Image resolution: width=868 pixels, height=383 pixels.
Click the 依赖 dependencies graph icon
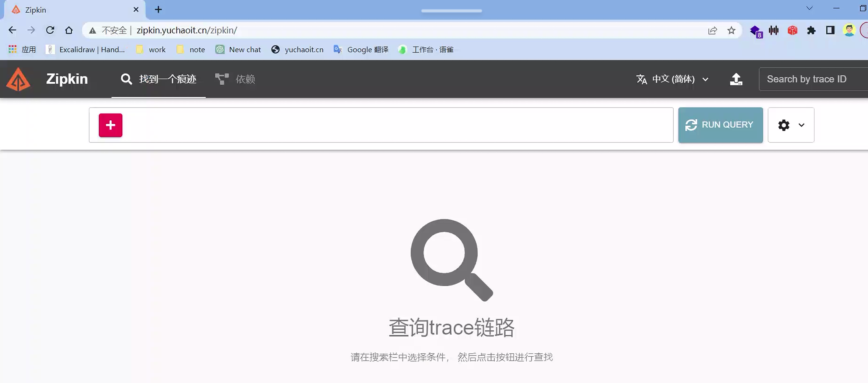221,79
